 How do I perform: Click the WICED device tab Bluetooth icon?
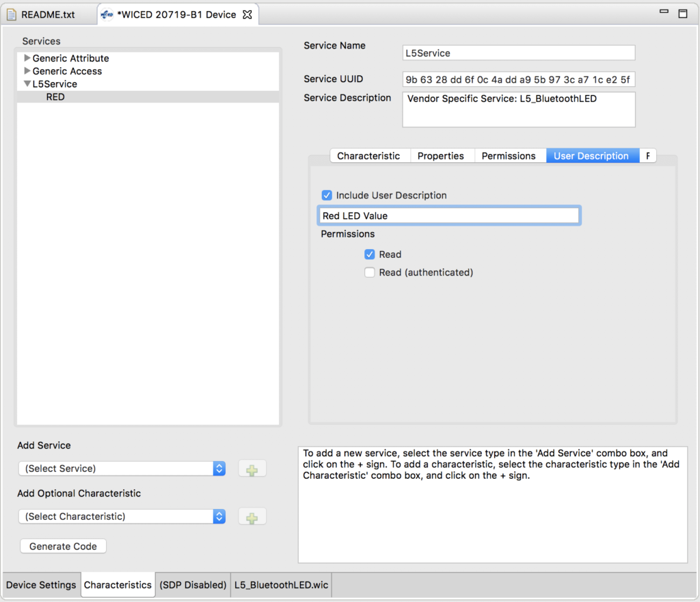[x=107, y=15]
